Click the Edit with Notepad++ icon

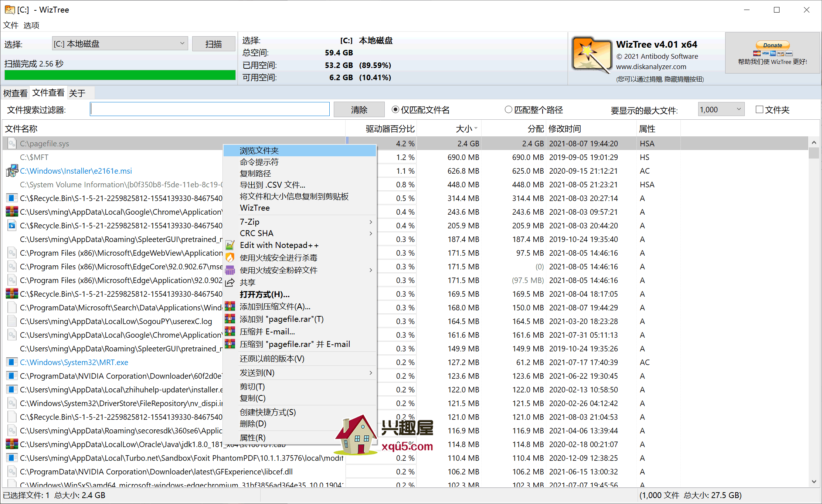coord(230,245)
